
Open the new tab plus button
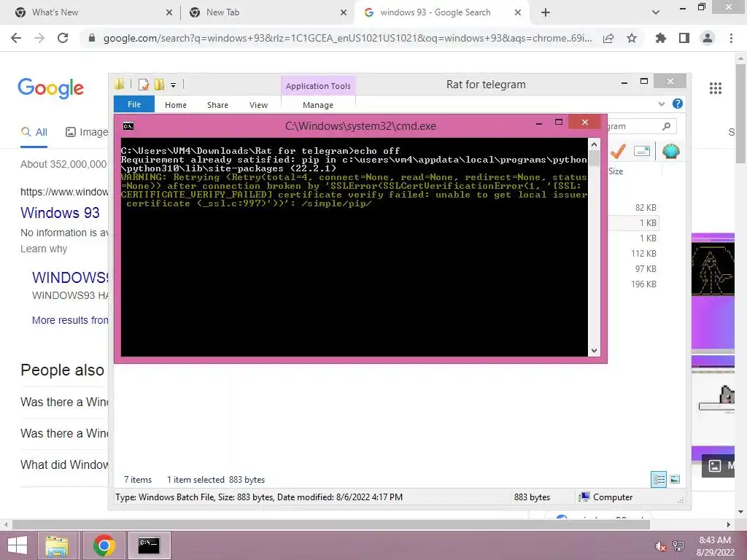click(x=546, y=12)
